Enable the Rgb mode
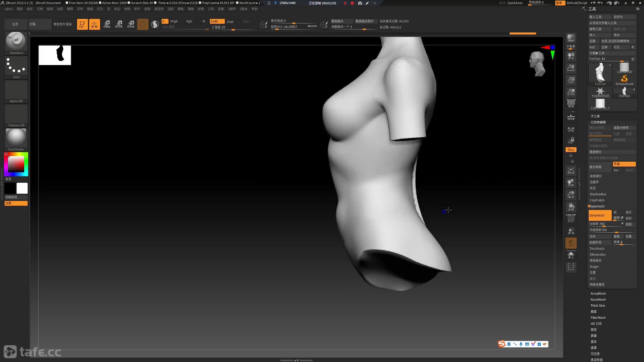The width and height of the screenshot is (644, 362). (189, 21)
